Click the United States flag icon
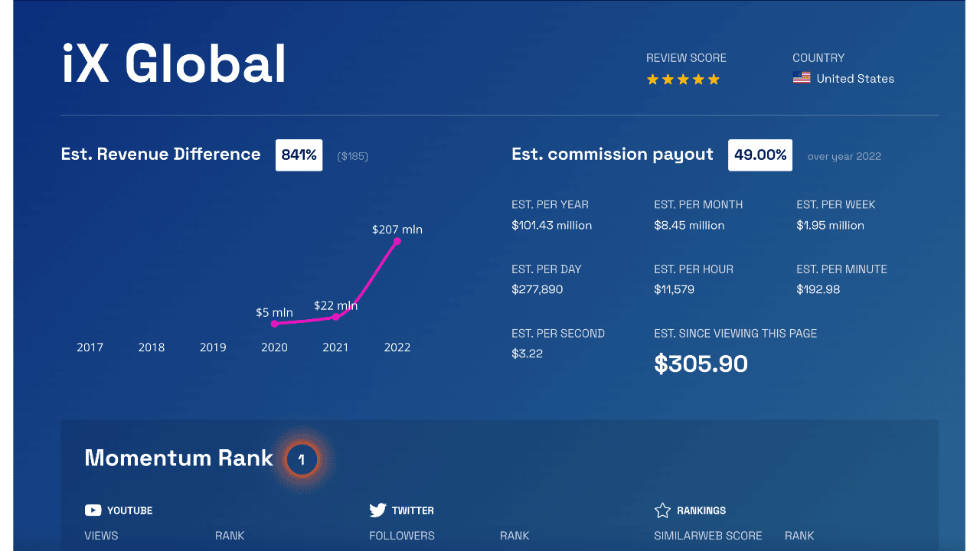 pos(802,78)
